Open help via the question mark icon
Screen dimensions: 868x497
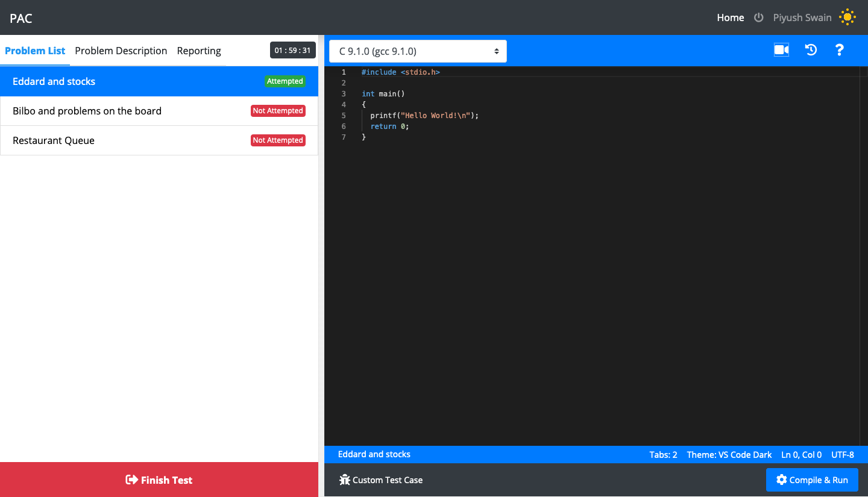[840, 50]
